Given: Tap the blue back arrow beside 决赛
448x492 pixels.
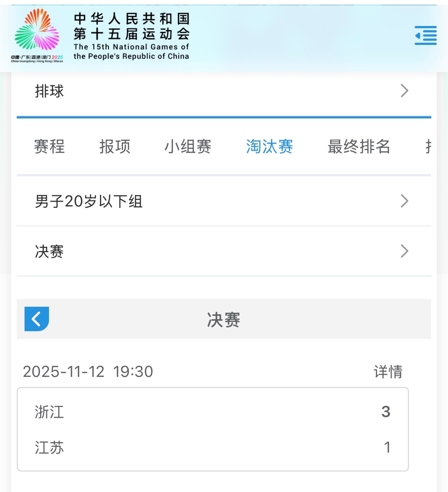Looking at the screenshot, I should (x=37, y=319).
